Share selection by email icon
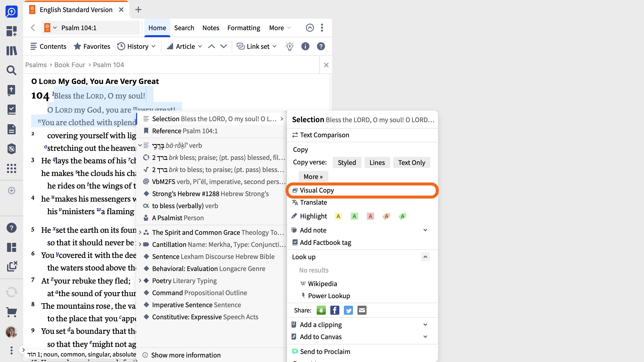Viewport: 644px width, 362px height. [362, 310]
